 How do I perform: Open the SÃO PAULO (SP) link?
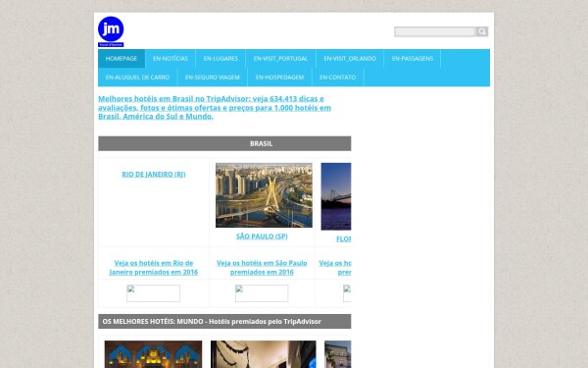click(262, 237)
